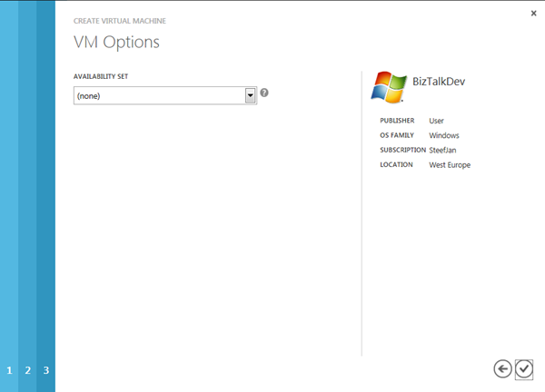Click the VM Options heading
The height and width of the screenshot is (392, 545).
[116, 43]
